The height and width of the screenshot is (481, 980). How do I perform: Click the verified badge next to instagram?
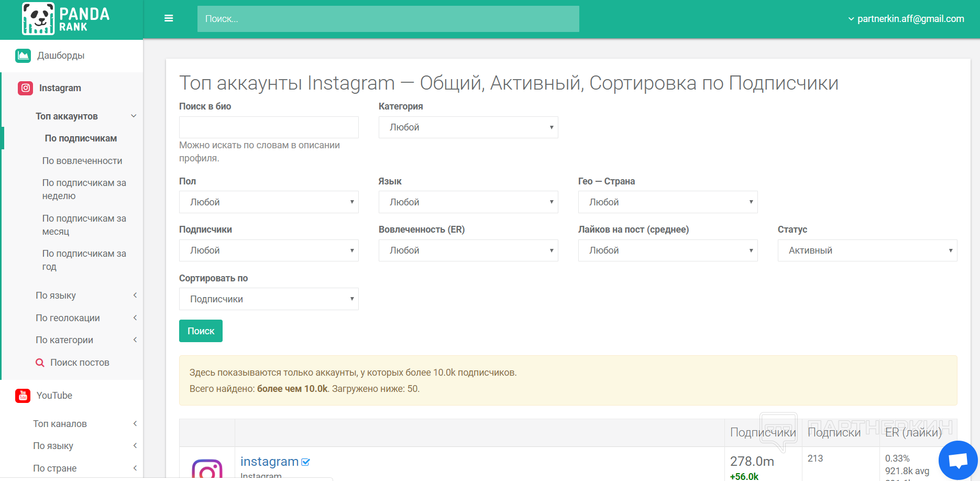306,462
